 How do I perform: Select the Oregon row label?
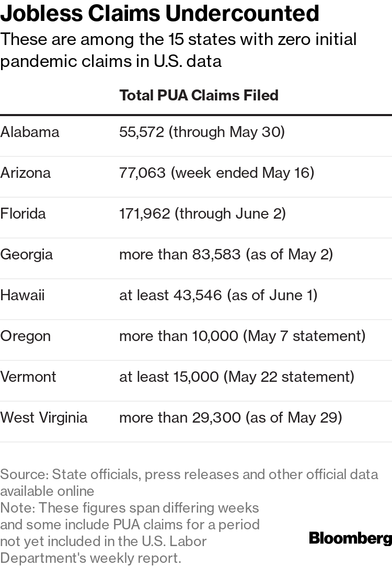tap(25, 336)
